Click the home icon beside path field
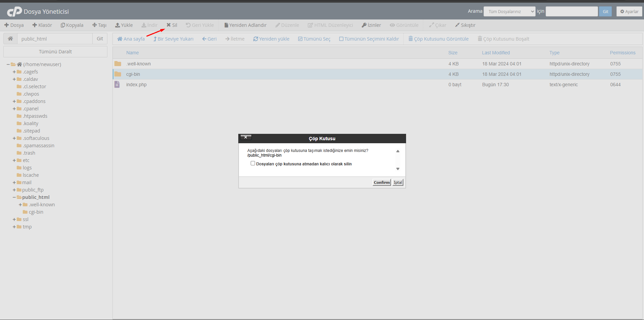 pos(10,39)
